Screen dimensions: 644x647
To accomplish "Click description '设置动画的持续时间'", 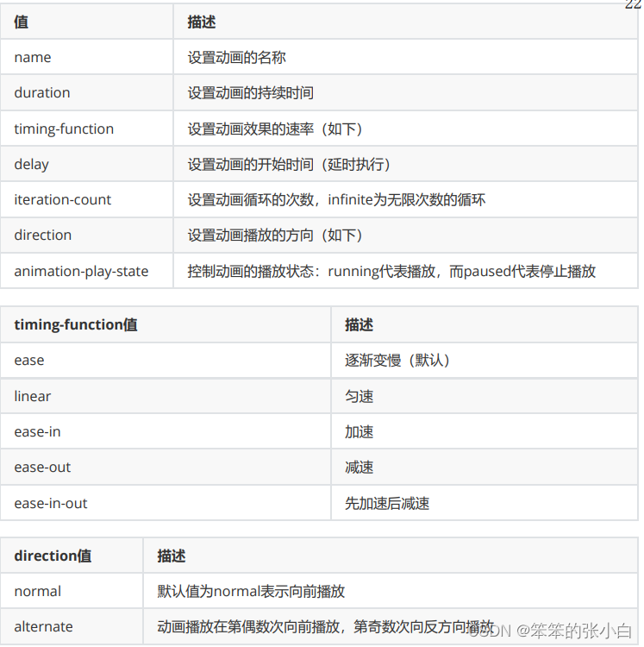I will point(251,93).
